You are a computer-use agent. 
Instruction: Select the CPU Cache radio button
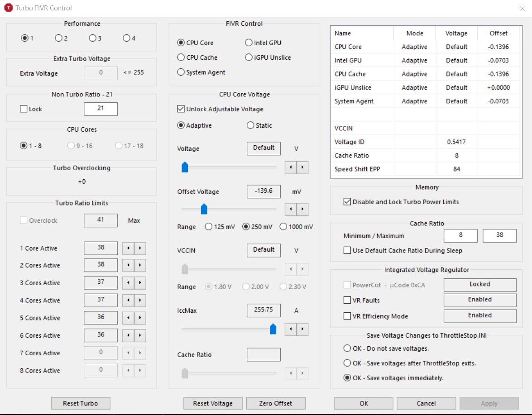pyautogui.click(x=181, y=57)
